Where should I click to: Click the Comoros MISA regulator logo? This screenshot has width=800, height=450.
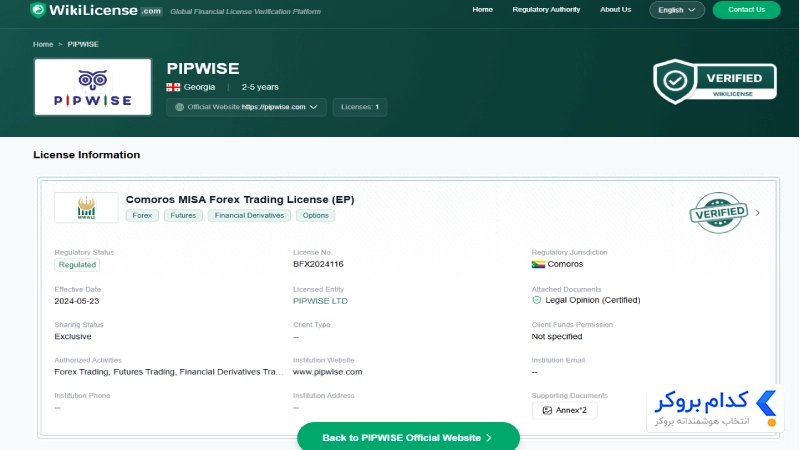point(86,208)
